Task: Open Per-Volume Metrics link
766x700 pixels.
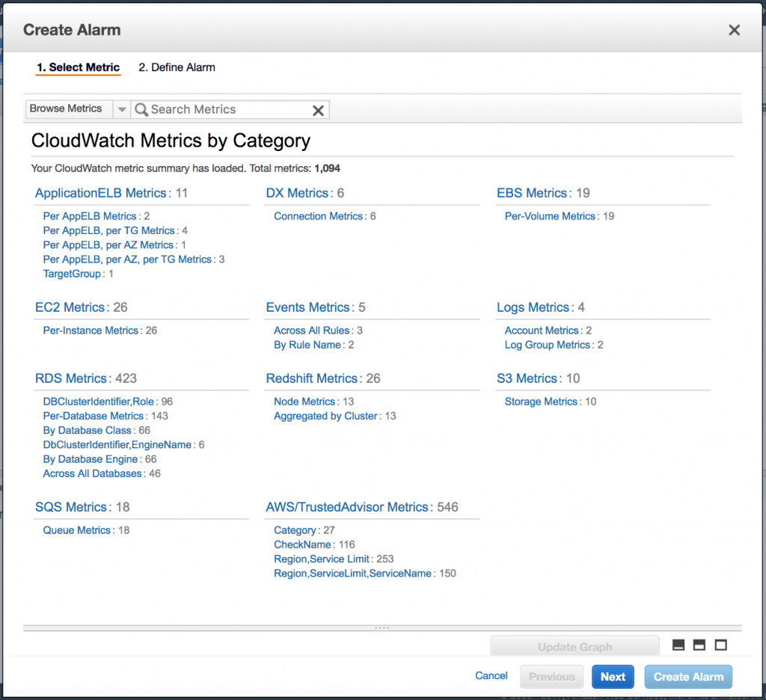Action: [x=550, y=216]
